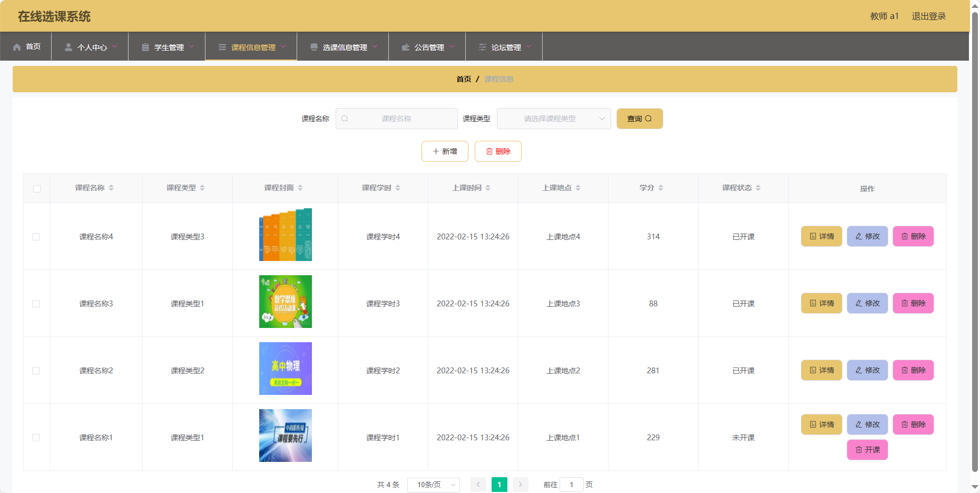Click the 首页 breadcrumb link
The height and width of the screenshot is (493, 980).
coord(464,79)
